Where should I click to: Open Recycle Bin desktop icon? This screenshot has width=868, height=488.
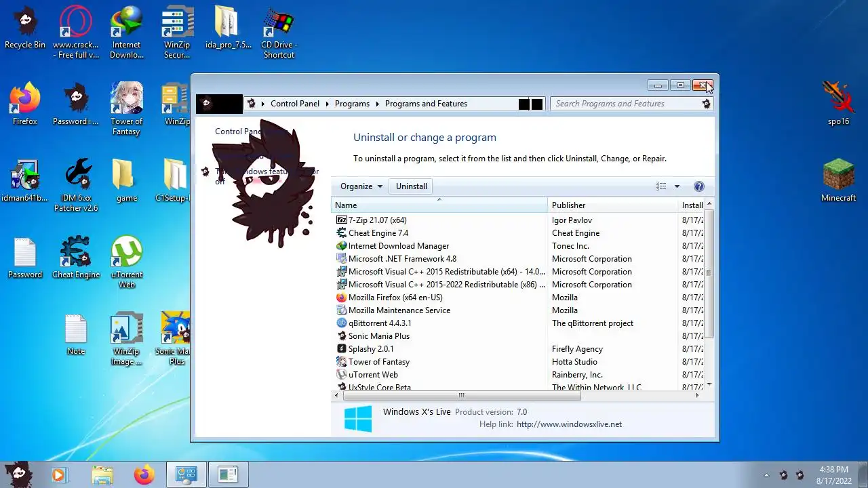[x=25, y=27]
